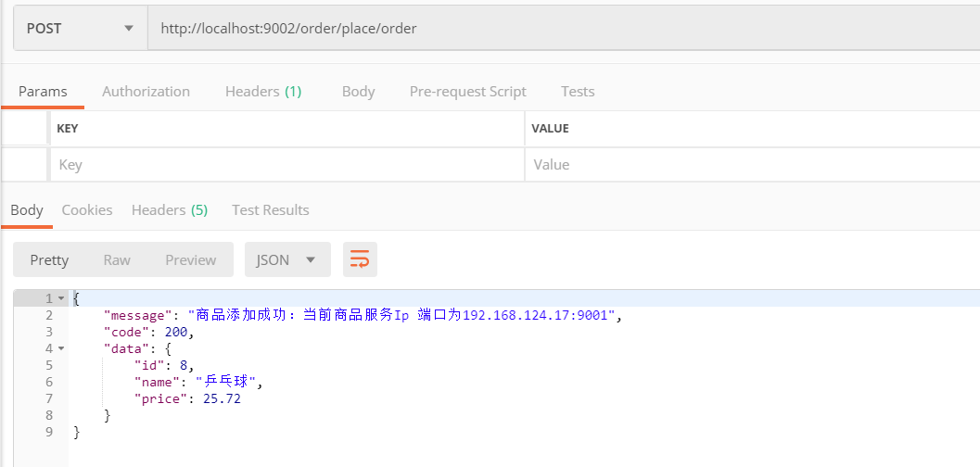Collapse the JSON root object at line 1
Screen dimensions: 980x467
coord(61,298)
